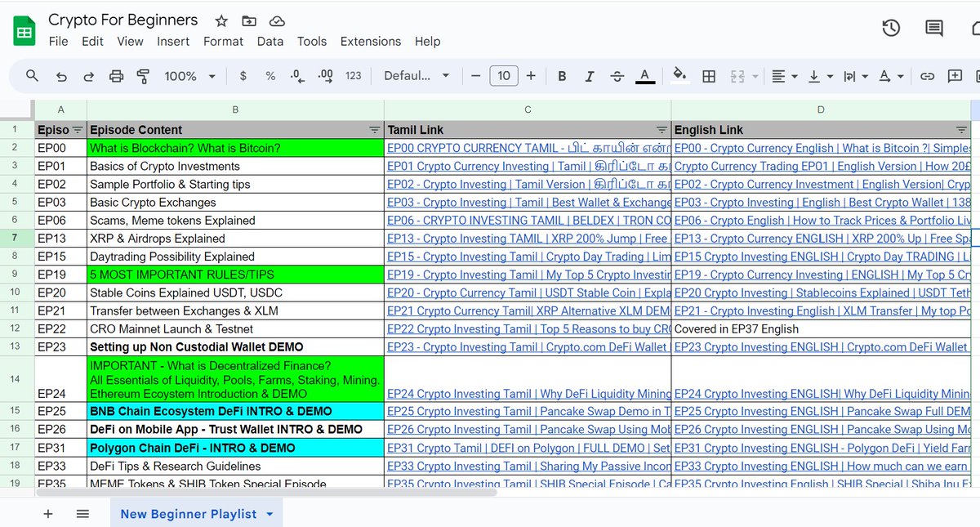Open the Format menu
Screen dimensions: 980x527
(223, 42)
